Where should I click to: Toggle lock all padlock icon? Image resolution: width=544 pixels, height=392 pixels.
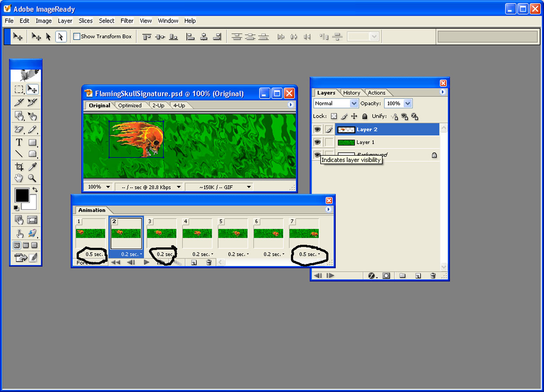coord(365,116)
